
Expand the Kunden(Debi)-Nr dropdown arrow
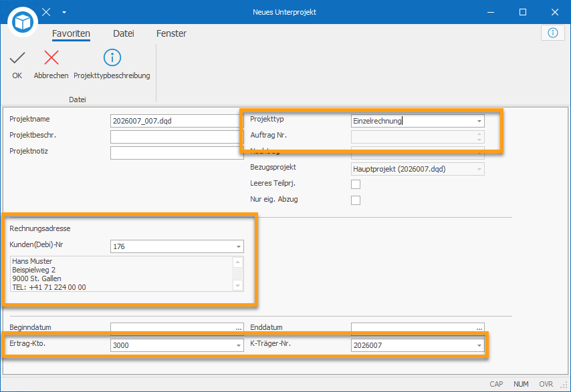click(239, 246)
